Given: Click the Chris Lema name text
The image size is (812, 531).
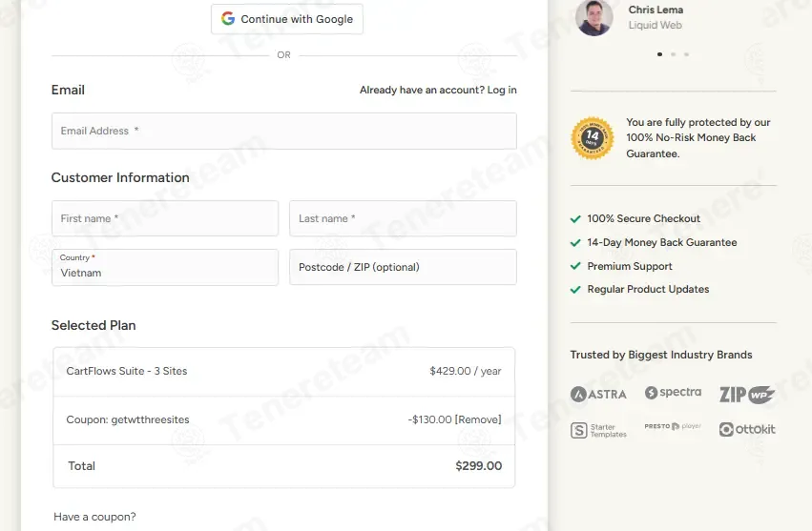Looking at the screenshot, I should tap(656, 10).
